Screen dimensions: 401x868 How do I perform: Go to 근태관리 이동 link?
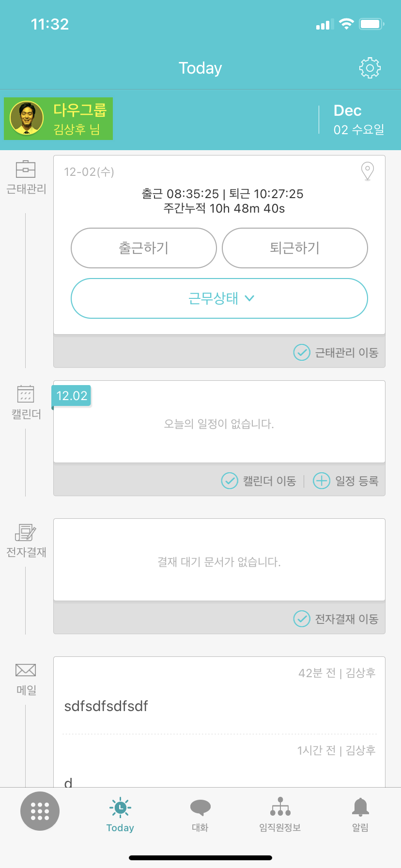coord(336,352)
